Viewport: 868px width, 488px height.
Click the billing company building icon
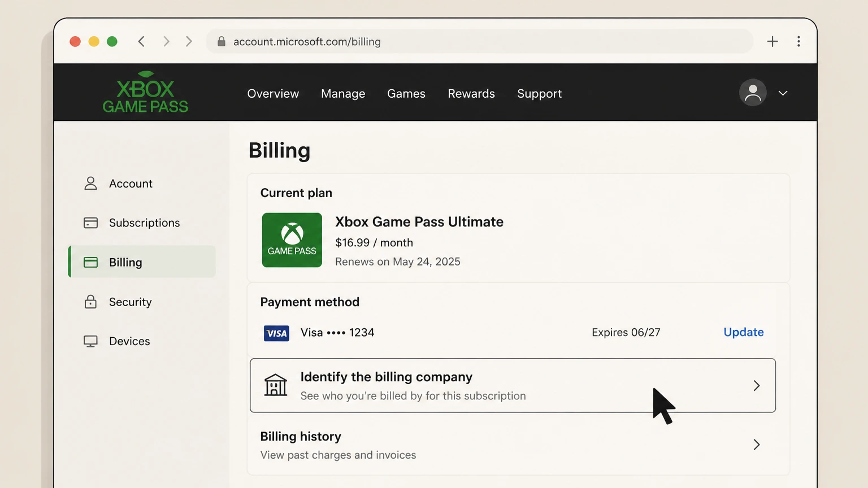(276, 385)
